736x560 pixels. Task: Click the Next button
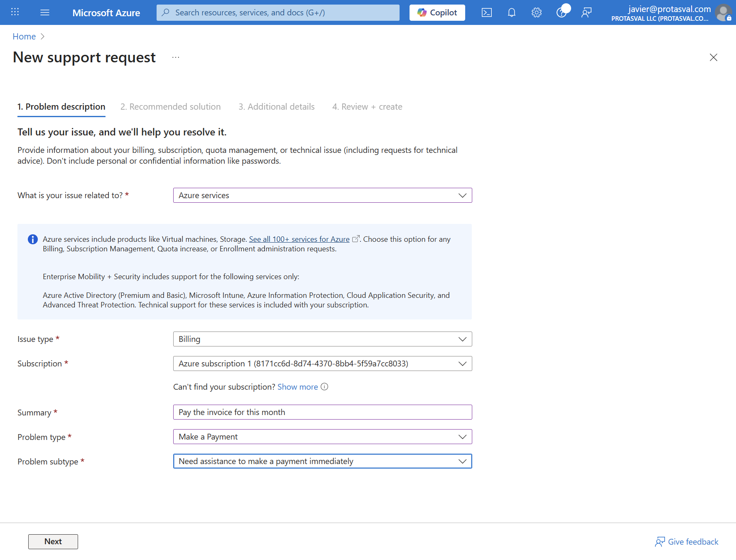[x=53, y=542]
